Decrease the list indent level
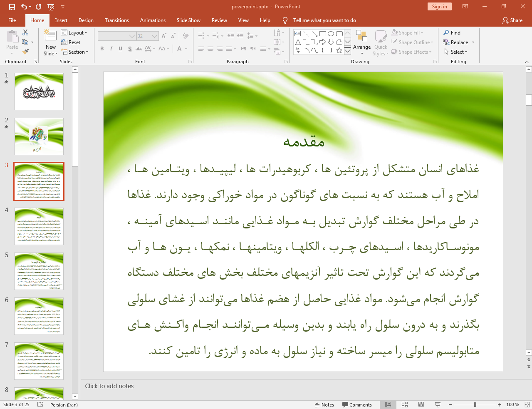The height and width of the screenshot is (409, 532). click(231, 36)
